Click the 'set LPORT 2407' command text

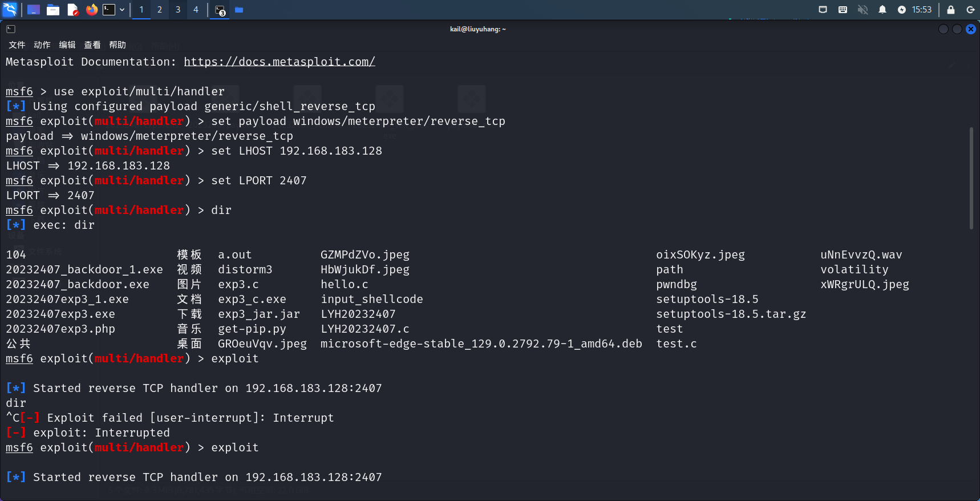[259, 180]
